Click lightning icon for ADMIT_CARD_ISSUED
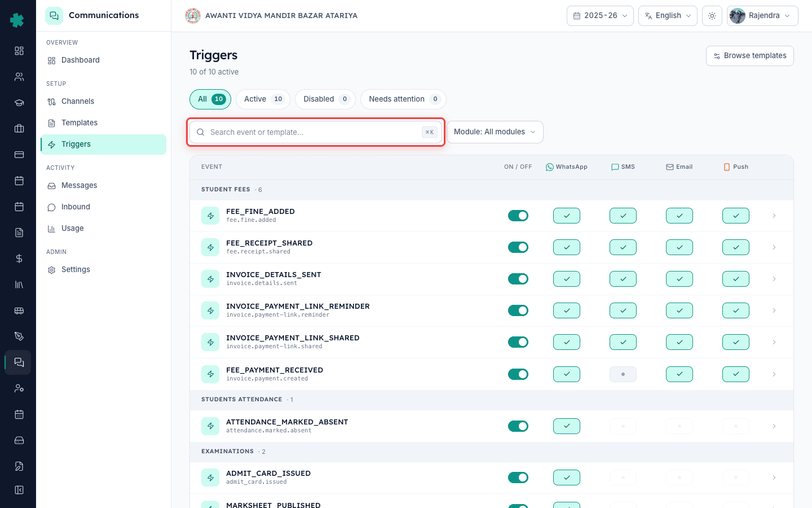The width and height of the screenshot is (812, 508). pos(210,478)
